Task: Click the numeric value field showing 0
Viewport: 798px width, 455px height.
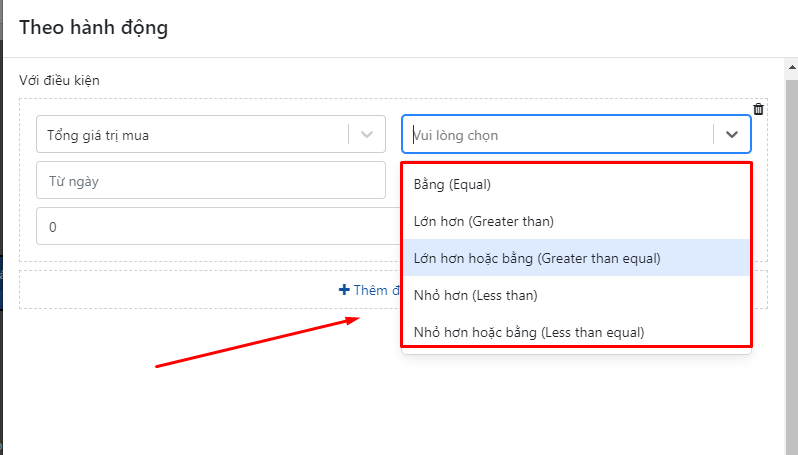Action: (210, 227)
